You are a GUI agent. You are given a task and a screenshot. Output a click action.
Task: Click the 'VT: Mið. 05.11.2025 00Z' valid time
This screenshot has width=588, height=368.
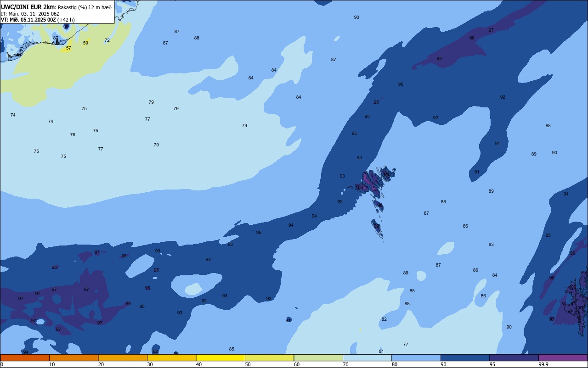[28, 20]
